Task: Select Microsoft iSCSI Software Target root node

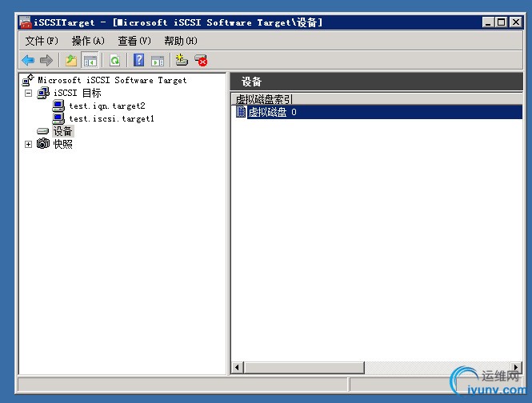Action: pos(112,80)
